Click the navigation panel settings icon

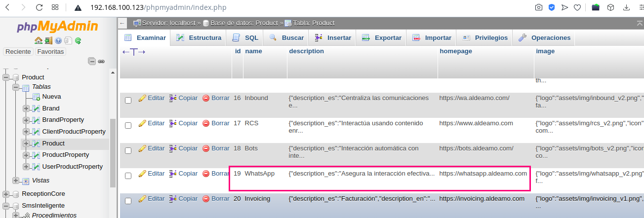click(68, 40)
